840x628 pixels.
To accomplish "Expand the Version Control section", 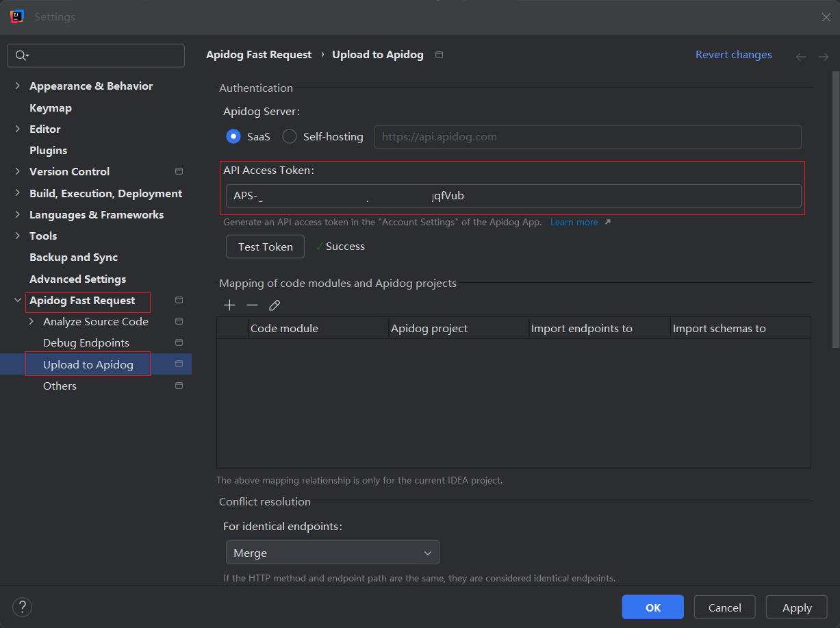I will tap(17, 171).
